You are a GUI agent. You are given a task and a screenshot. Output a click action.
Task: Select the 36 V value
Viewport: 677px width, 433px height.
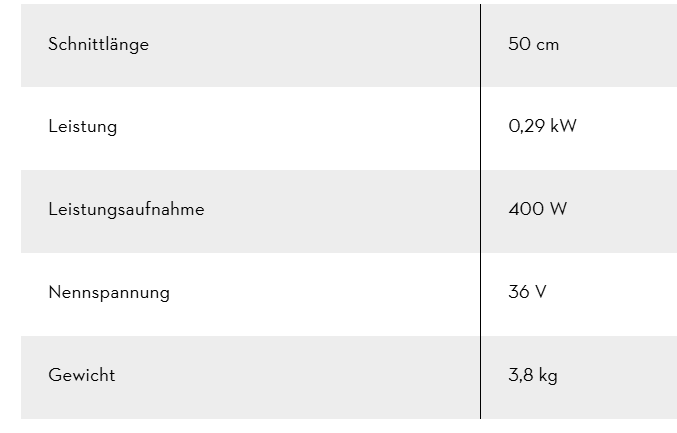(x=527, y=293)
